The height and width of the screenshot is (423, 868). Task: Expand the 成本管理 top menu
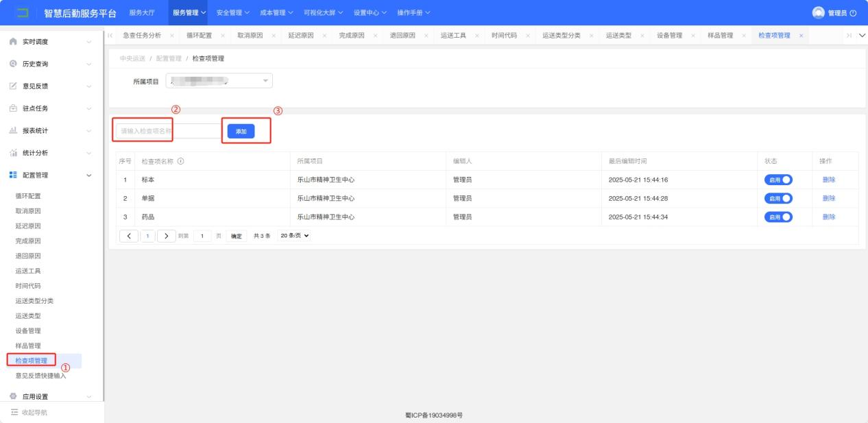(x=277, y=13)
